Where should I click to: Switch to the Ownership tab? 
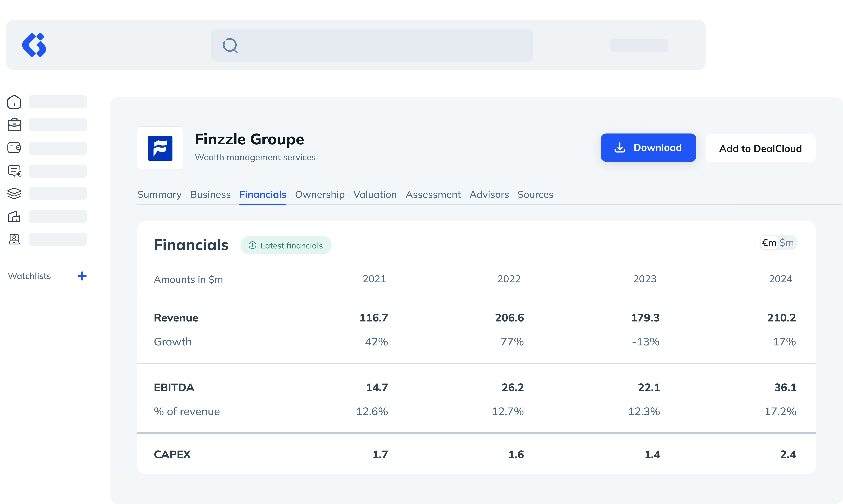[x=320, y=195]
